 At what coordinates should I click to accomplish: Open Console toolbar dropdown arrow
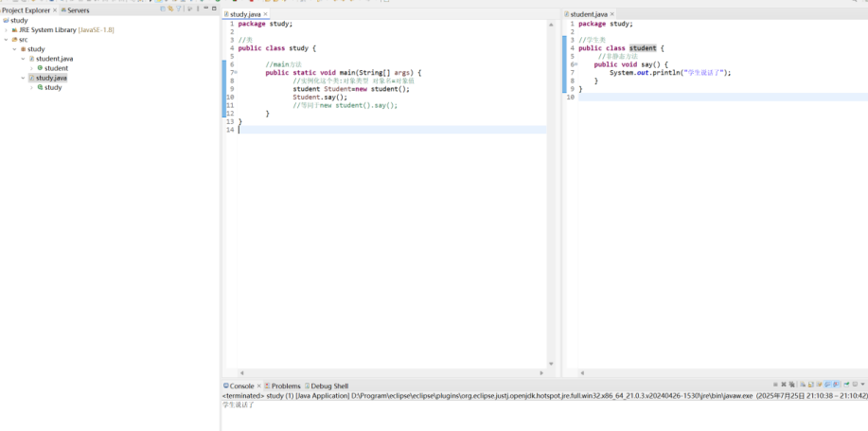(862, 384)
